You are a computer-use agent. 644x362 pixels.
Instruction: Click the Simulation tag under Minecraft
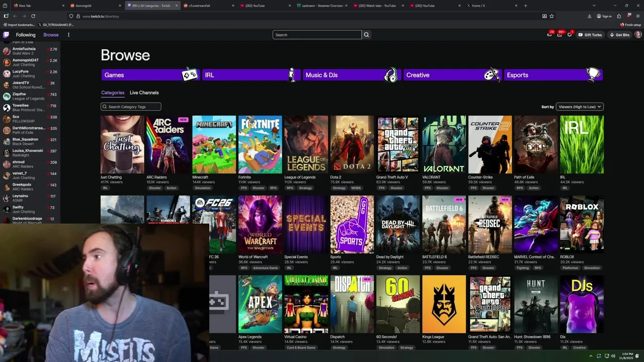coord(203,188)
